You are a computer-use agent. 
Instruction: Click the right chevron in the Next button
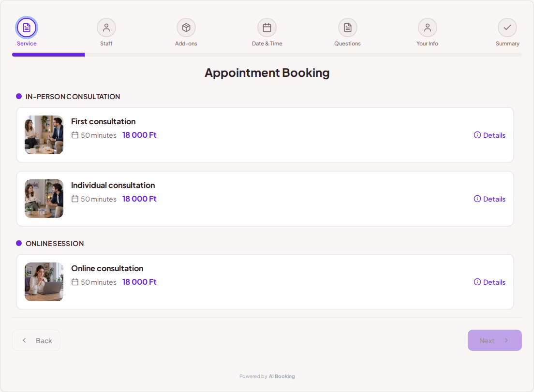click(506, 340)
